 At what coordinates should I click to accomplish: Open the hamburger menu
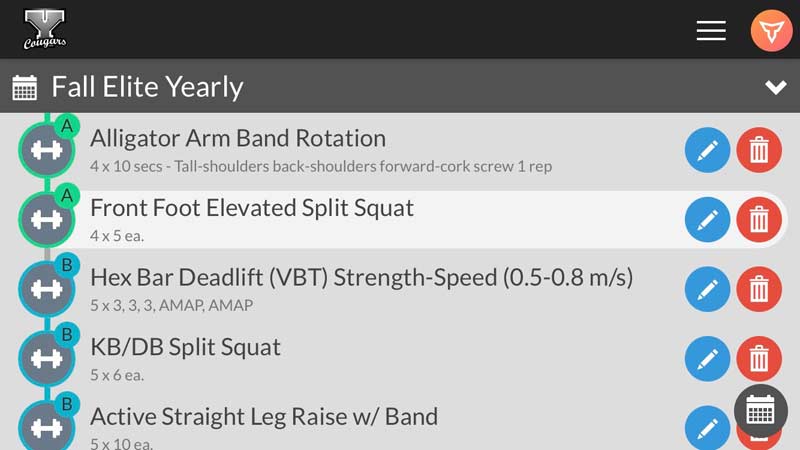[711, 31]
